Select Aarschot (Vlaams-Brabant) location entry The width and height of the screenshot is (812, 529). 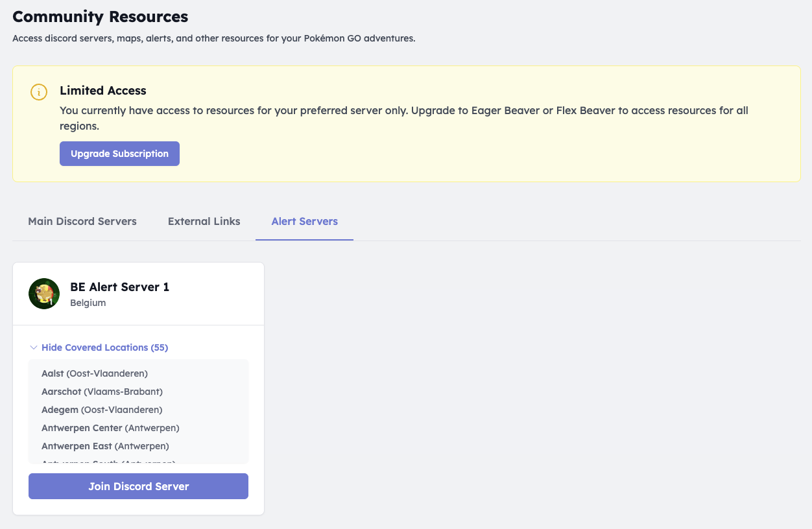click(x=102, y=392)
